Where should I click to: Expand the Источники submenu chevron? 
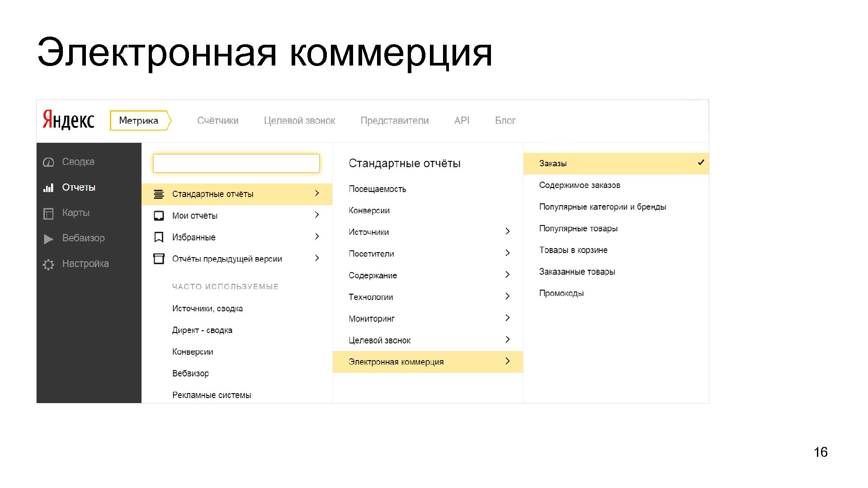coord(507,231)
